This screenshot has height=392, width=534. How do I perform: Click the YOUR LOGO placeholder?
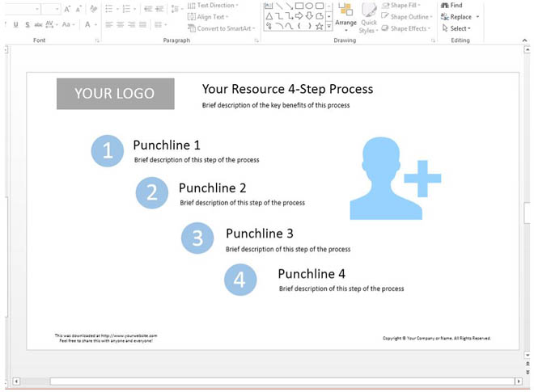pyautogui.click(x=116, y=94)
